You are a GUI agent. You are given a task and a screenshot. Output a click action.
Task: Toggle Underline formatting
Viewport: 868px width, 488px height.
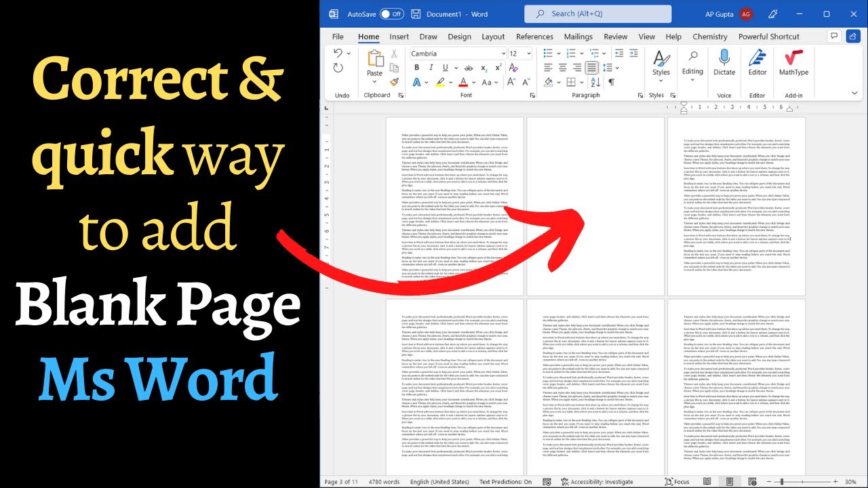click(446, 68)
